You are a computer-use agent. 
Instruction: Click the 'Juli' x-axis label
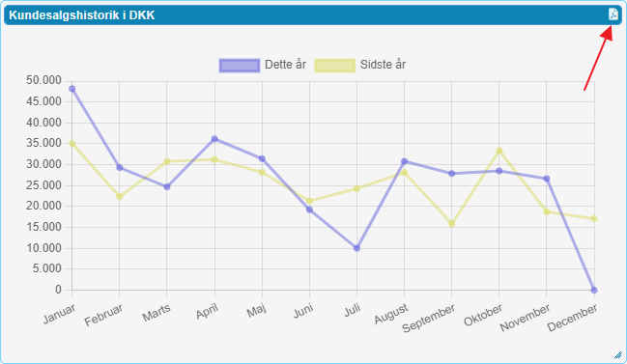[x=353, y=310]
